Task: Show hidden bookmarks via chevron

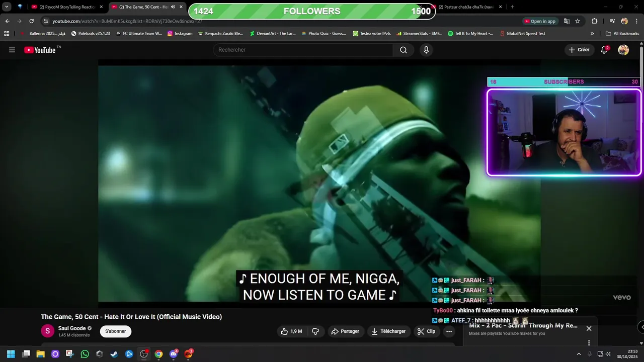Action: coord(592,34)
